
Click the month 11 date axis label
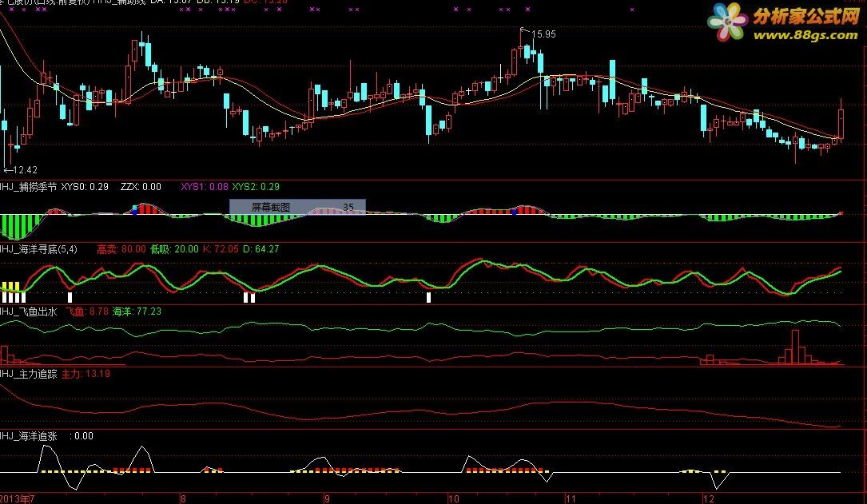pyautogui.click(x=570, y=499)
